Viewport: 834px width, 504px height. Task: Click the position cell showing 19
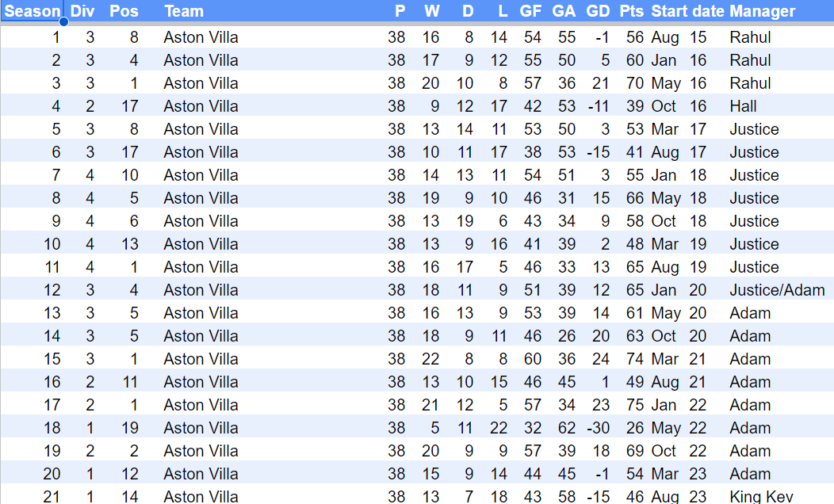[129, 428]
